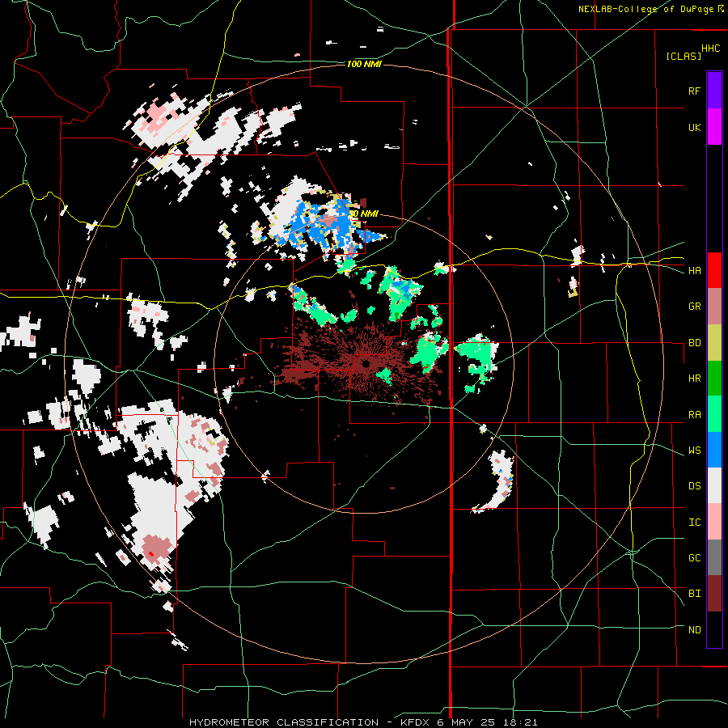Click the IC legend label

[694, 523]
